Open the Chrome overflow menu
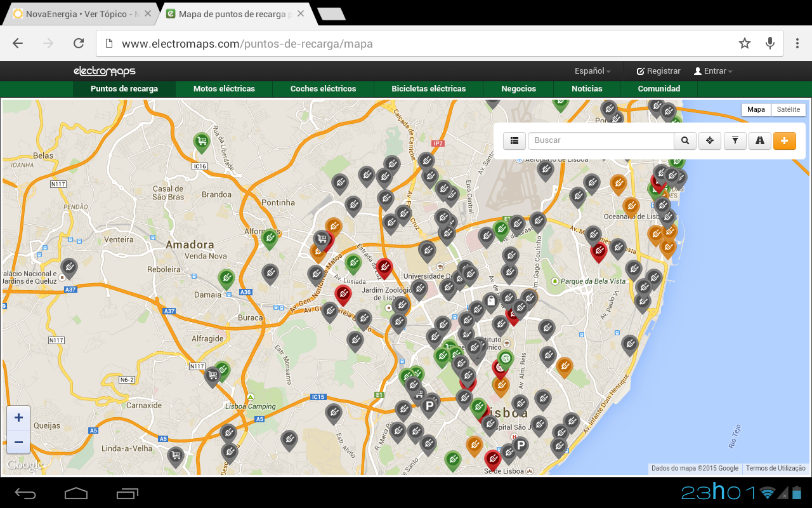This screenshot has width=812, height=508. pos(797,43)
